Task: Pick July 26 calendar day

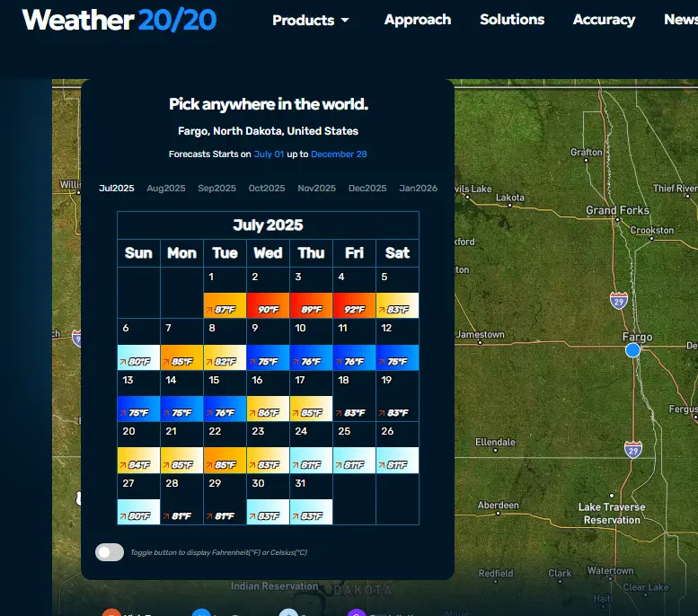Action: point(398,448)
